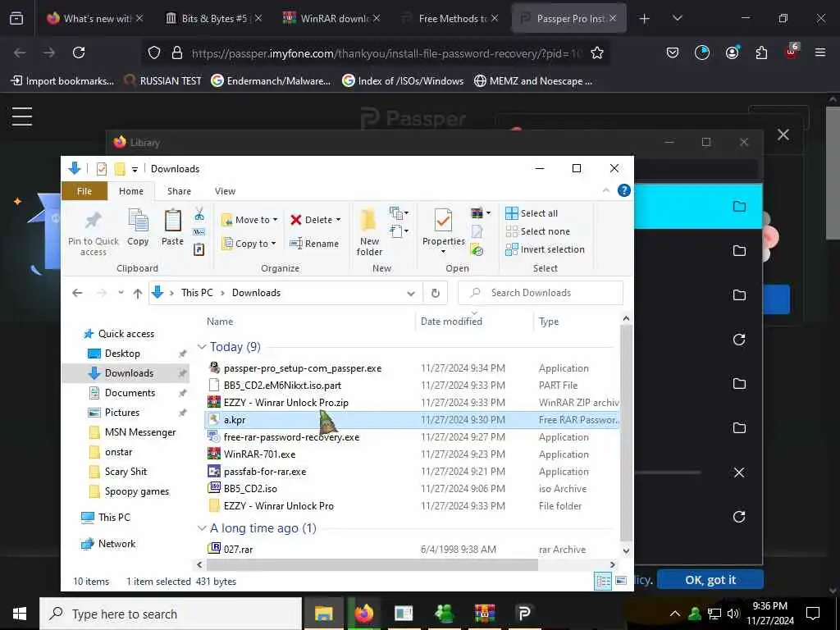Click OK, got it on the cookie banner
Screen dimensions: 840x630
(710, 580)
